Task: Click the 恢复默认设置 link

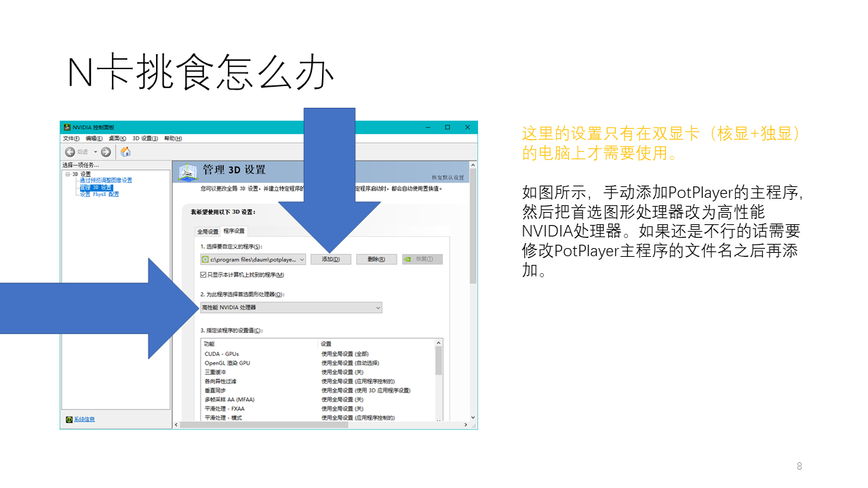Action: point(448,178)
